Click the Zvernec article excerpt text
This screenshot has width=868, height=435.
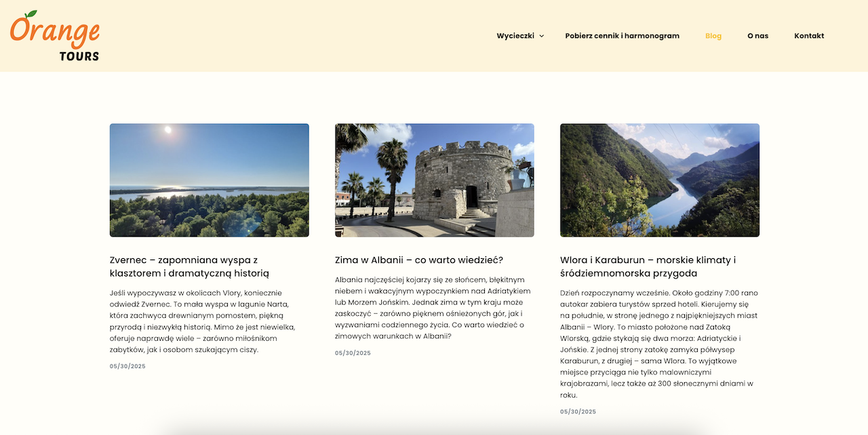pyautogui.click(x=203, y=321)
